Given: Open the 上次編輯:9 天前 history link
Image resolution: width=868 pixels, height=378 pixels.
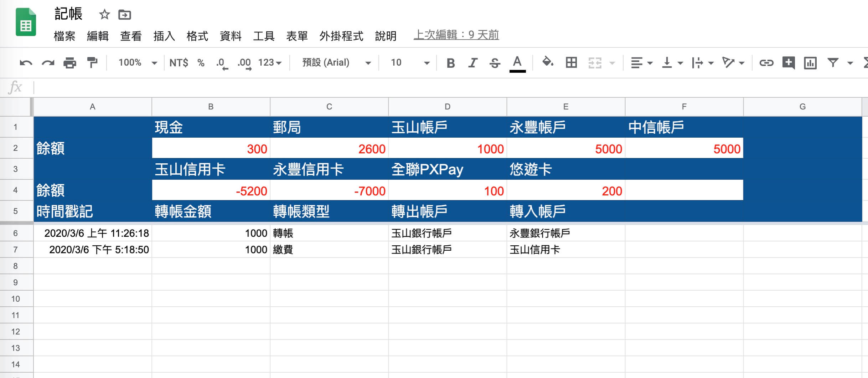Looking at the screenshot, I should click(x=456, y=35).
